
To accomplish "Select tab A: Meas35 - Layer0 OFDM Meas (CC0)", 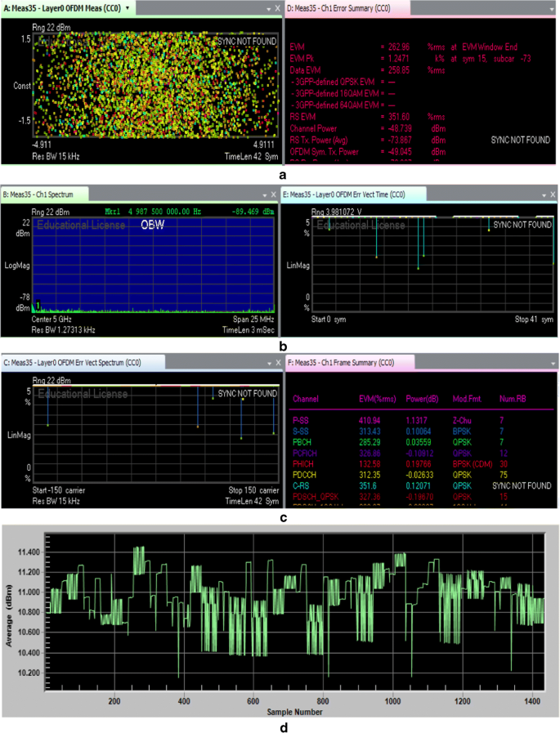I will point(68,8).
